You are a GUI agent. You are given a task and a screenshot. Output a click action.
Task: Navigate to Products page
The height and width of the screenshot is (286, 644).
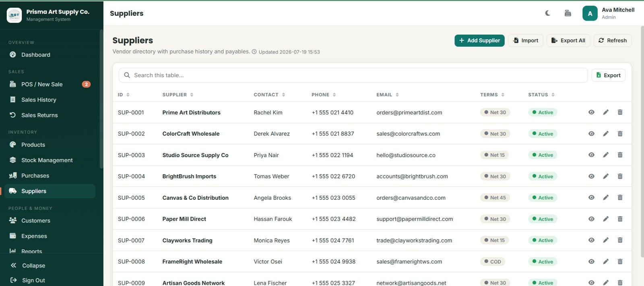click(50, 145)
